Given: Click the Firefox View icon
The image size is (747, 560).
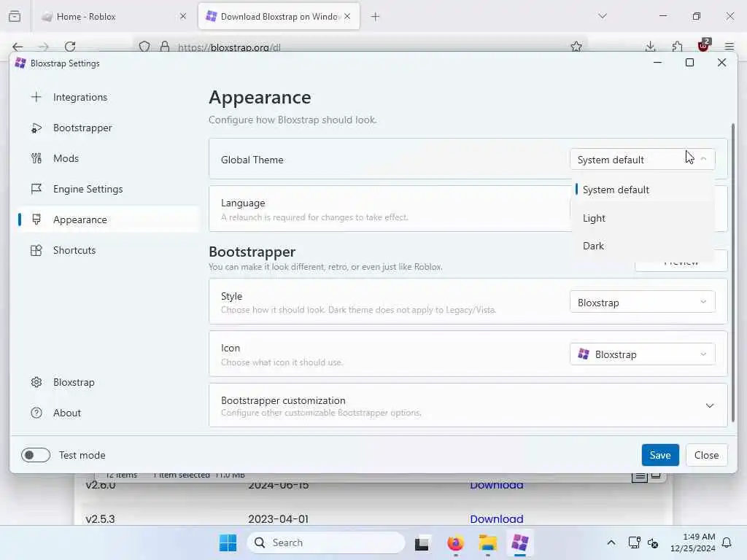Looking at the screenshot, I should (15, 16).
